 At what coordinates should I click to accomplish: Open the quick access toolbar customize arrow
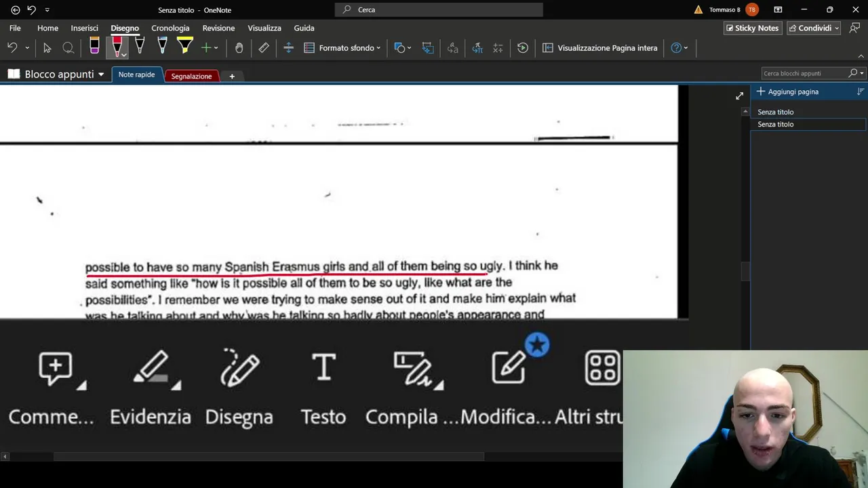click(x=47, y=9)
